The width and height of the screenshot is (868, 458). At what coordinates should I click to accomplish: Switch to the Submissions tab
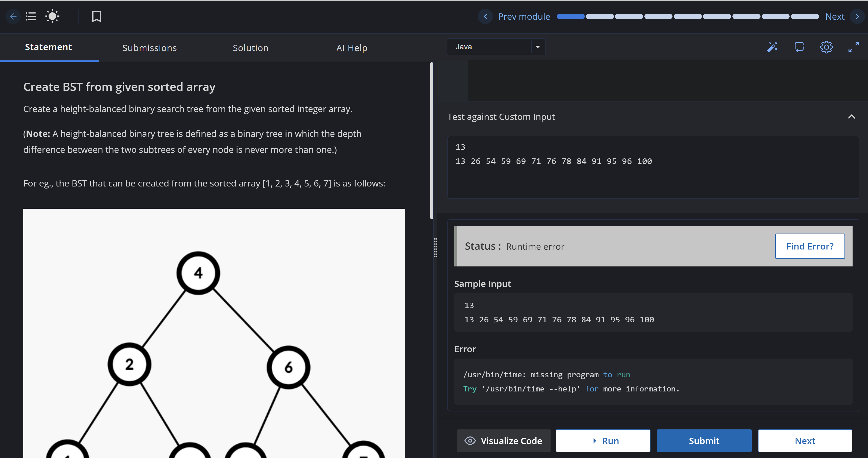coord(149,48)
